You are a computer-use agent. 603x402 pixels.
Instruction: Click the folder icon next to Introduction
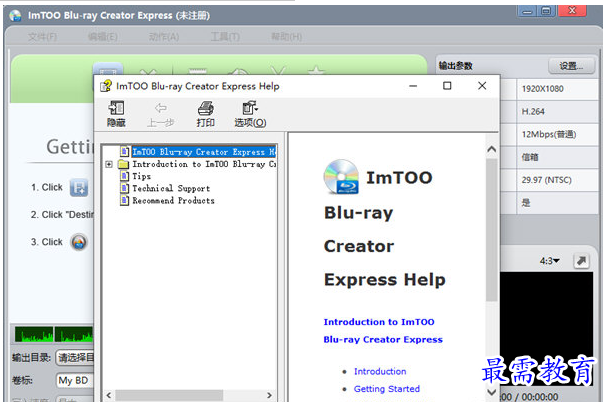click(x=124, y=164)
